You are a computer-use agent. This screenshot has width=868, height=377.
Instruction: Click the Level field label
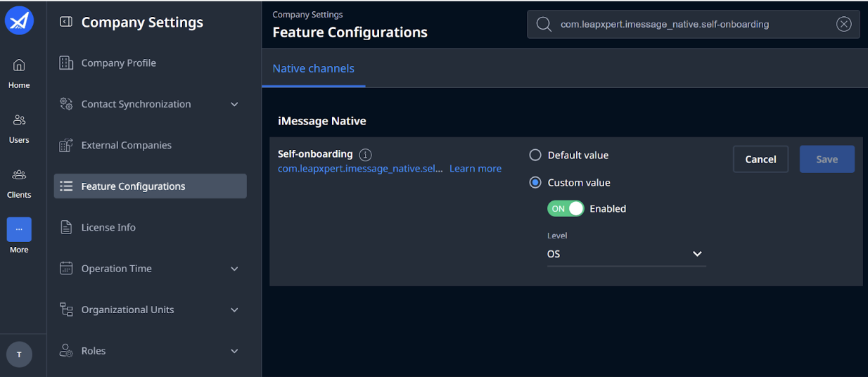[557, 236]
